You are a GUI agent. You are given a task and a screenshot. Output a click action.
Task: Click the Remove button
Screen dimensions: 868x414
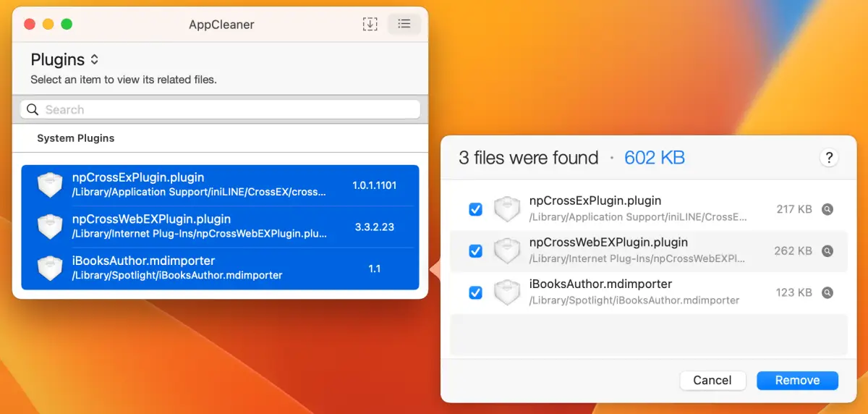797,380
